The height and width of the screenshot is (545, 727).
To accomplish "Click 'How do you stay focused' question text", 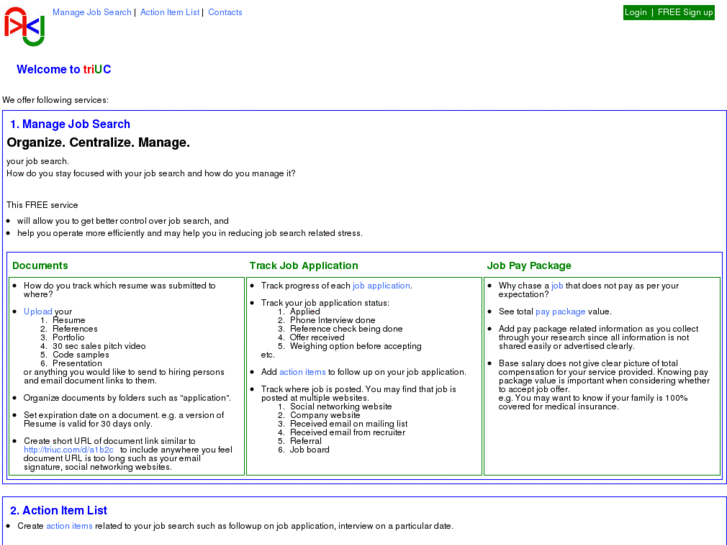I will pos(151,173).
